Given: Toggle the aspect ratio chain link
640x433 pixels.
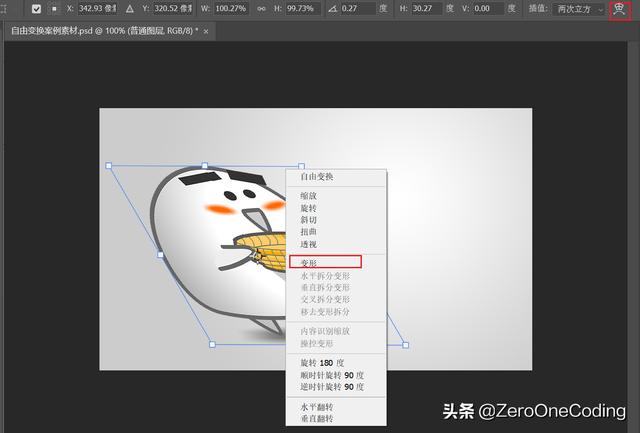Looking at the screenshot, I should click(264, 9).
